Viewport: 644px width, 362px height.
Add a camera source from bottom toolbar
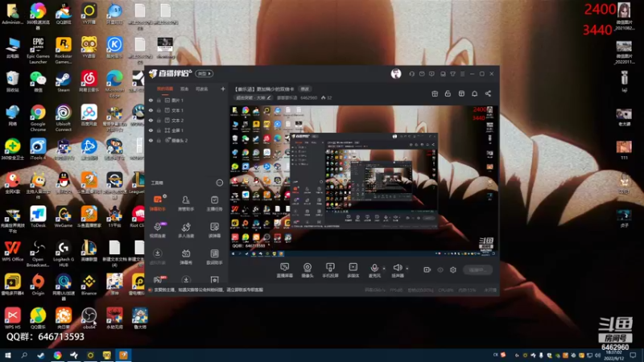click(x=308, y=270)
